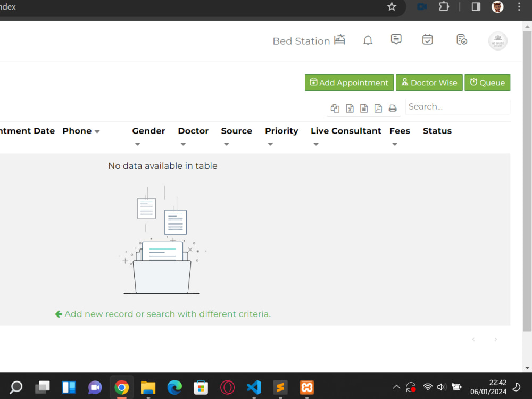Open Microsoft Edge from taskbar
Screen dimensions: 532x399
coord(174,387)
